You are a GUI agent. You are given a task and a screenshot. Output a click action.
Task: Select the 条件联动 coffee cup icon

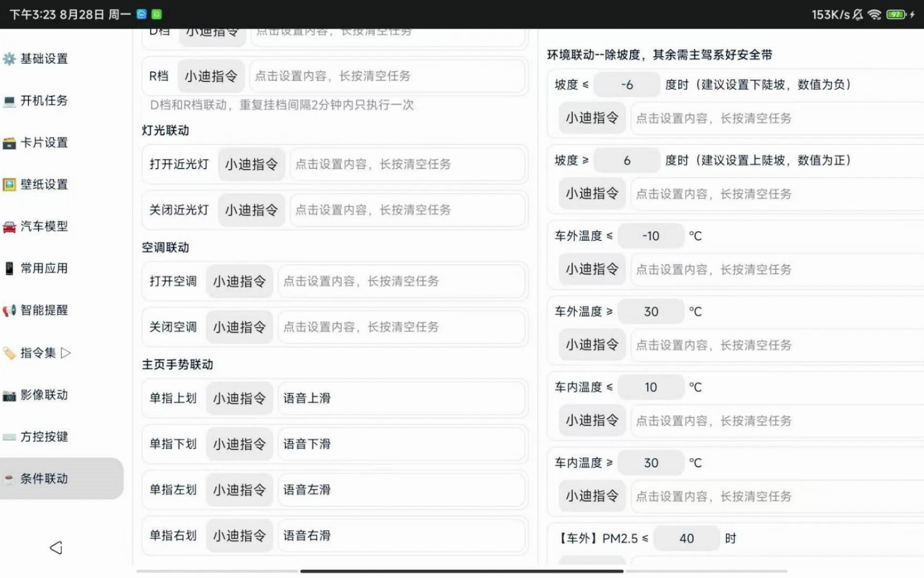pos(9,478)
